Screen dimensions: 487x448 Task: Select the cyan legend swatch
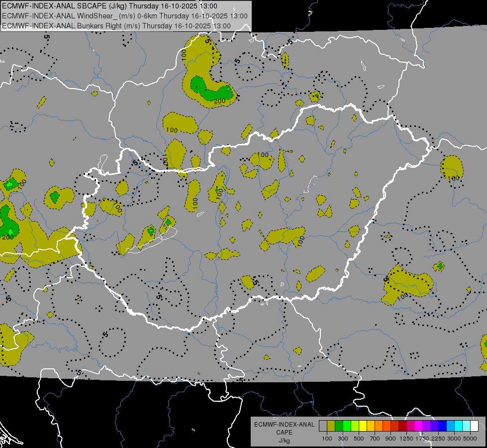pyautogui.click(x=459, y=426)
